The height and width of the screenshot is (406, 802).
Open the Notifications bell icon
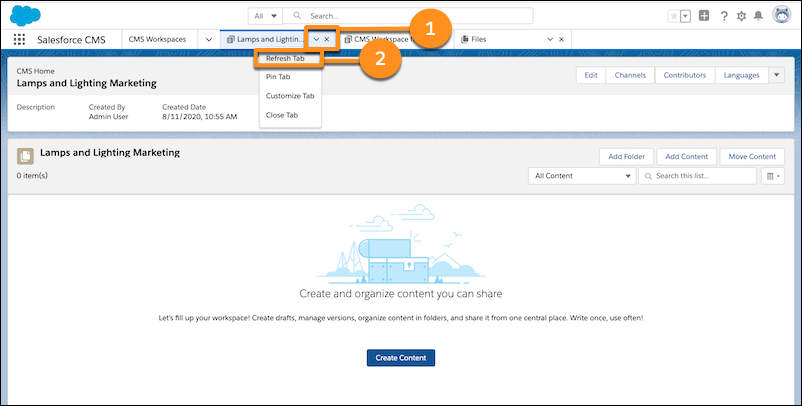pos(759,16)
